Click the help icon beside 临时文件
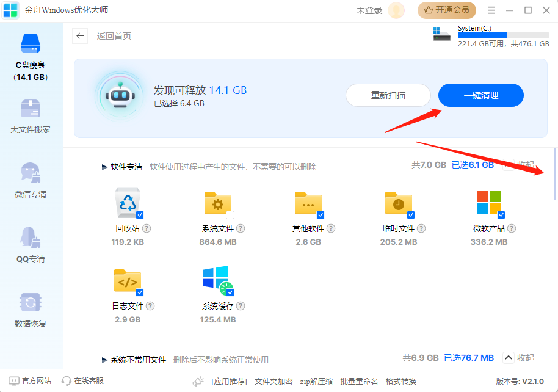558x392 pixels. click(421, 228)
